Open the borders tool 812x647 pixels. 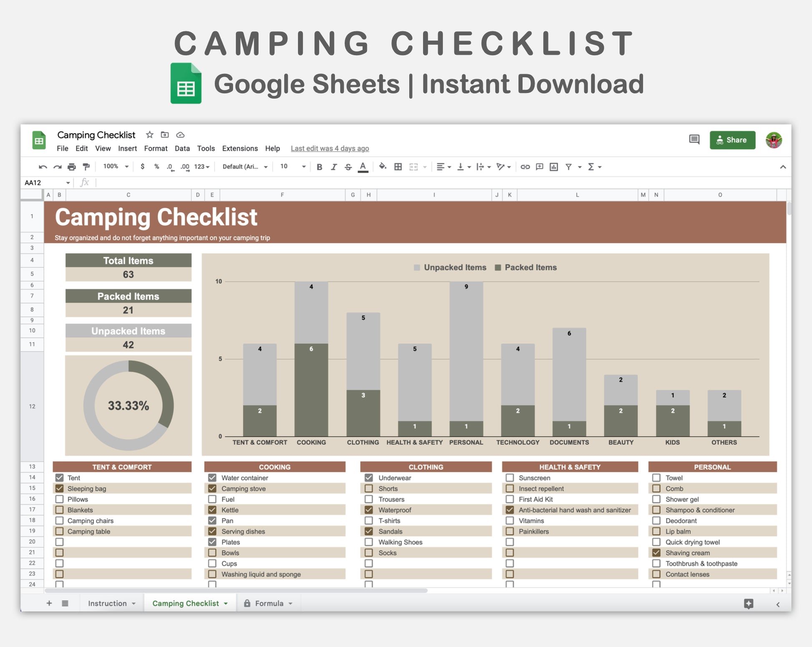[398, 167]
